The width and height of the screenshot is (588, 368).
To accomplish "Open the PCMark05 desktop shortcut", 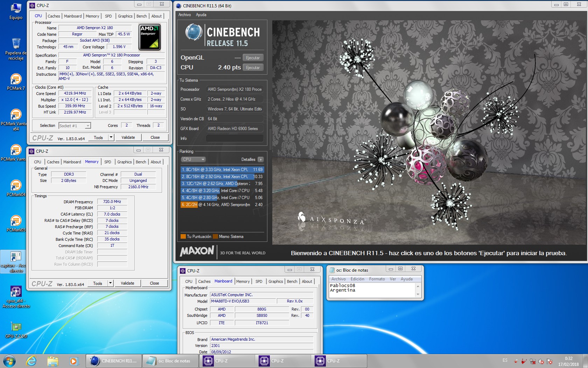I will click(x=16, y=223).
